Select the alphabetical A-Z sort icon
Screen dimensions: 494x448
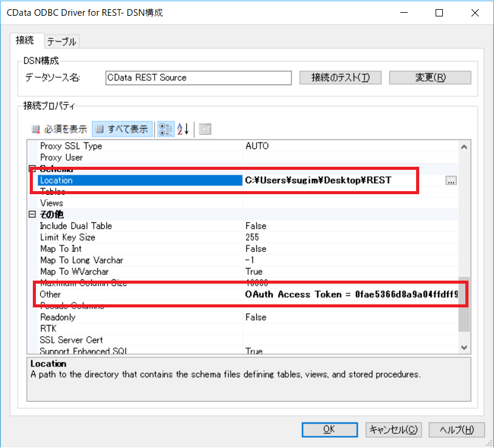[x=183, y=129]
